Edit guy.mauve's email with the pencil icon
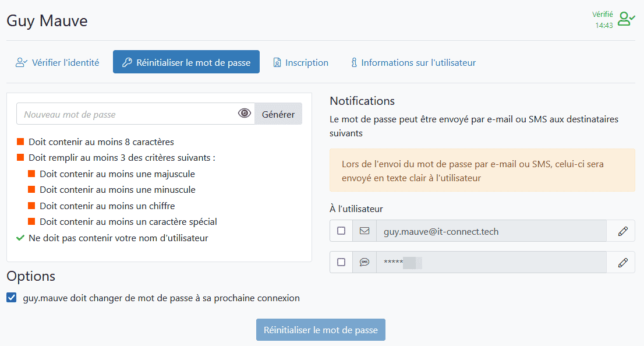644x346 pixels. [621, 231]
